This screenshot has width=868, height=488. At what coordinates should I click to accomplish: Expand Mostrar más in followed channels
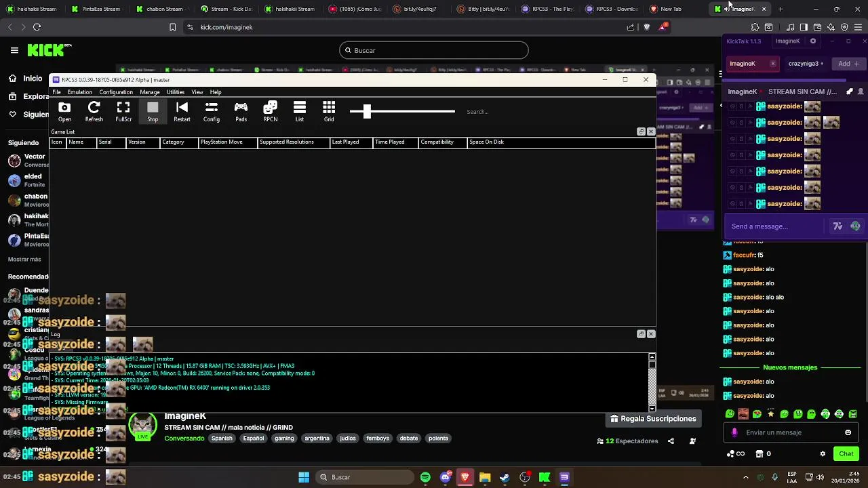(24, 260)
